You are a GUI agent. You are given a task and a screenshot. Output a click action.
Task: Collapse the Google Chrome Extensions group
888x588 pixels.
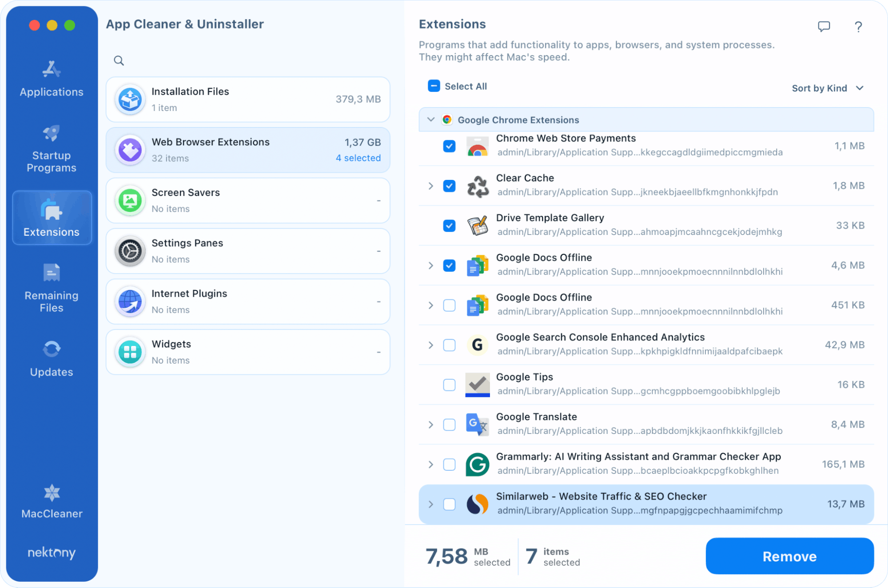[x=430, y=119]
